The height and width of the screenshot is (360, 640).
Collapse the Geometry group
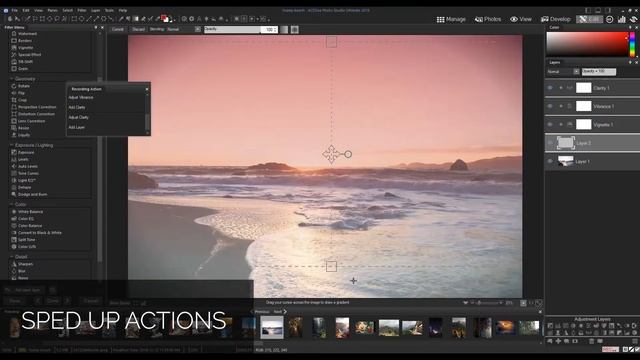pyautogui.click(x=11, y=79)
